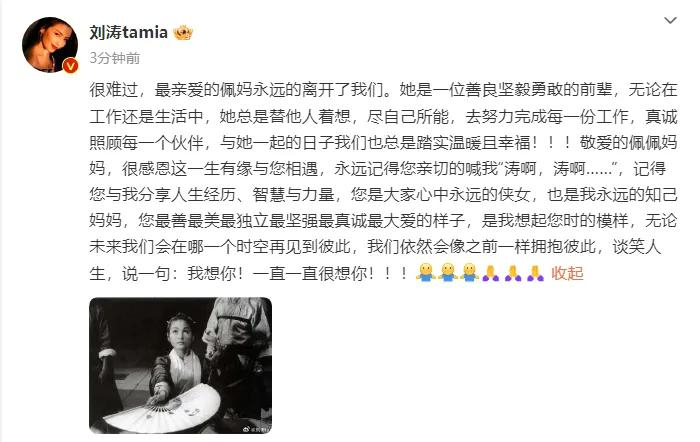
Task: Click the second hugging face emoji
Action: point(448,272)
